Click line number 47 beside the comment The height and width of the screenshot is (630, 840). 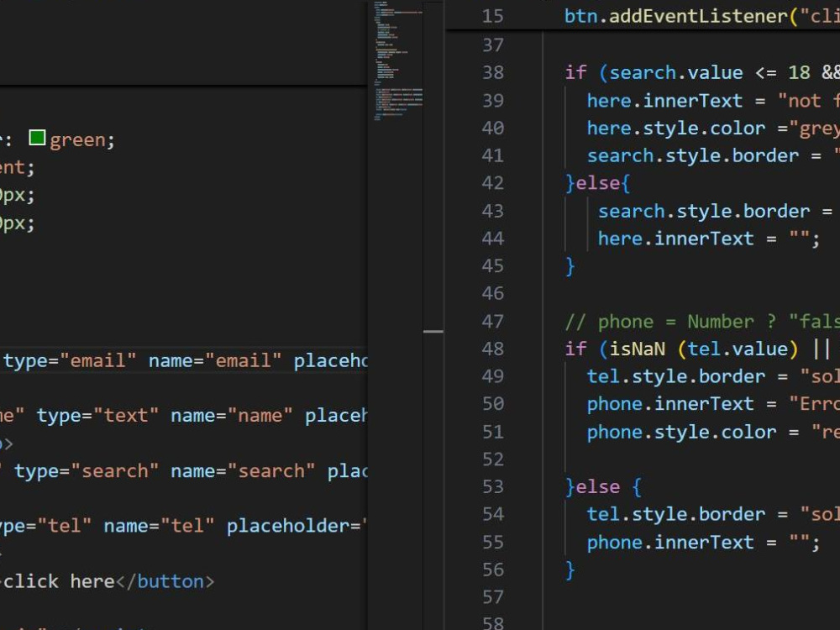[493, 322]
